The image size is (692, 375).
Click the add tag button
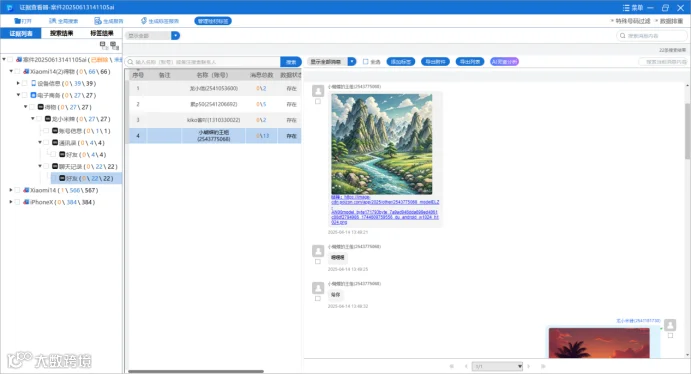coord(401,62)
